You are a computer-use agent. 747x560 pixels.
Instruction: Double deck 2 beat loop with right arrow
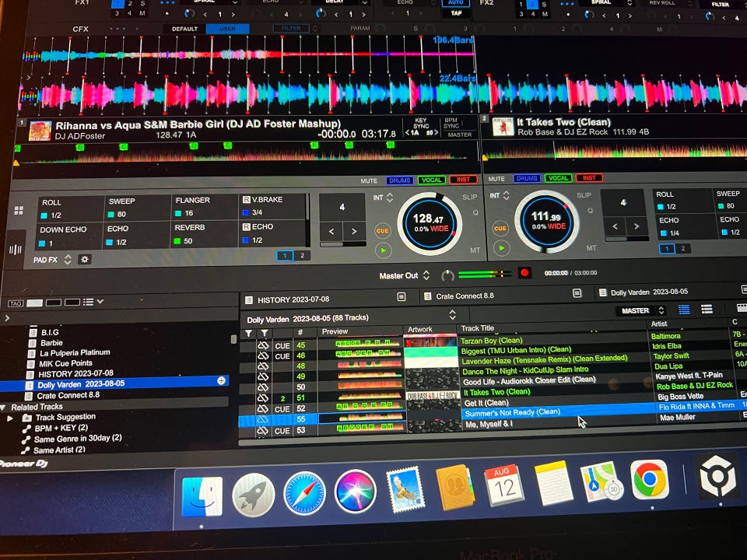click(x=637, y=226)
